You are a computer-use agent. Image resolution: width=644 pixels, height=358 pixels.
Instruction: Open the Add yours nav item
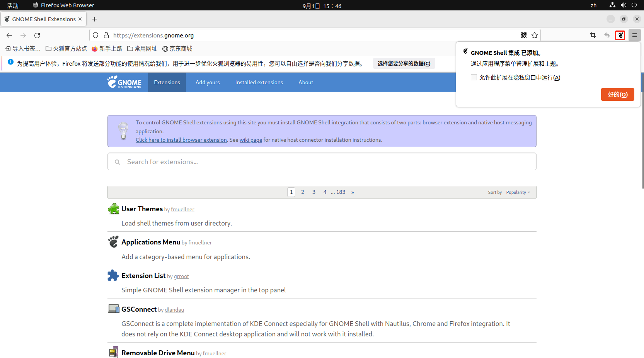pyautogui.click(x=208, y=82)
